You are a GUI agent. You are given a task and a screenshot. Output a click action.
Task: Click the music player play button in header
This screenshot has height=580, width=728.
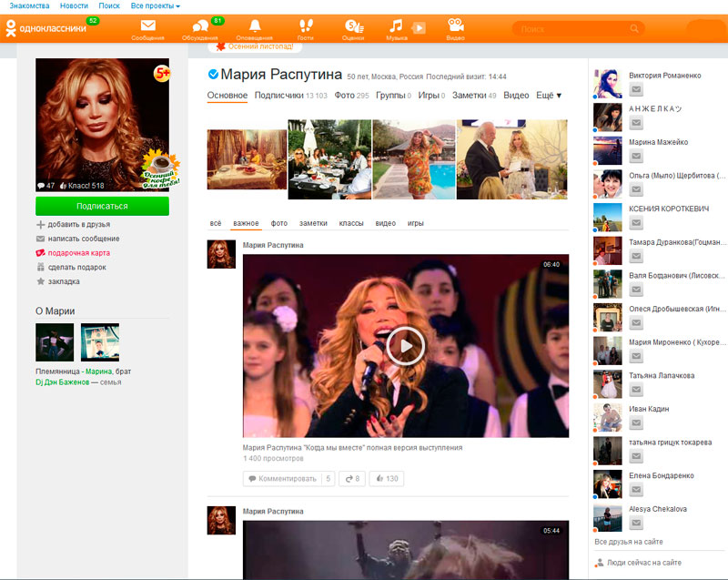(x=419, y=28)
